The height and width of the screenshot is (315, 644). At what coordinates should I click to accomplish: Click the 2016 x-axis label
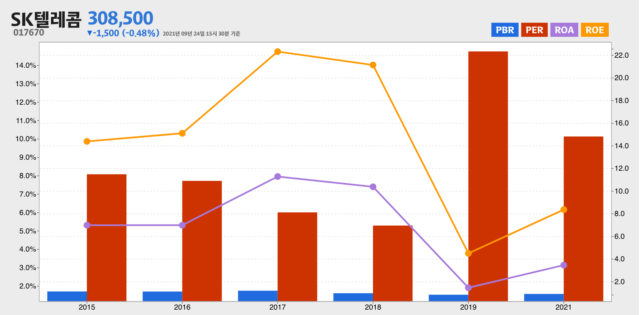tap(182, 307)
